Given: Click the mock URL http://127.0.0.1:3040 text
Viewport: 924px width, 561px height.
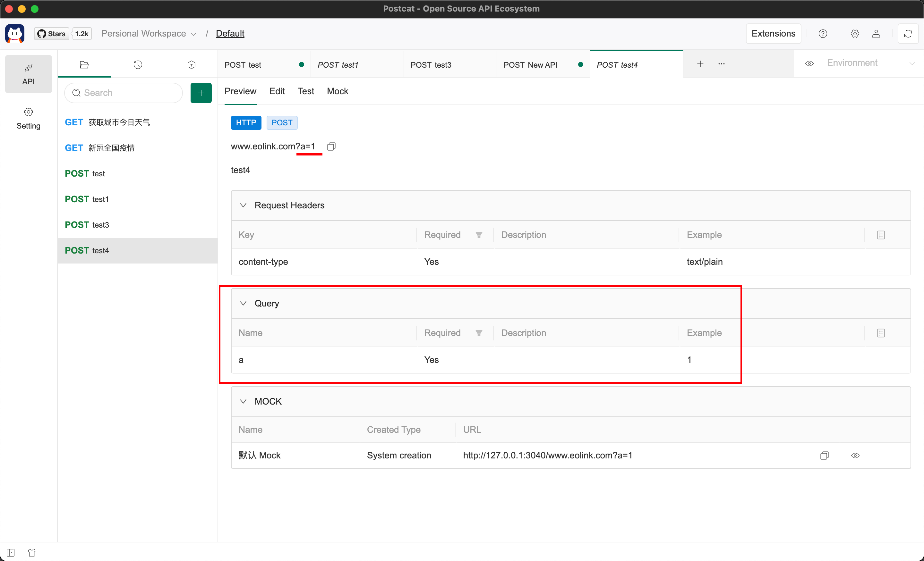Looking at the screenshot, I should click(547, 455).
